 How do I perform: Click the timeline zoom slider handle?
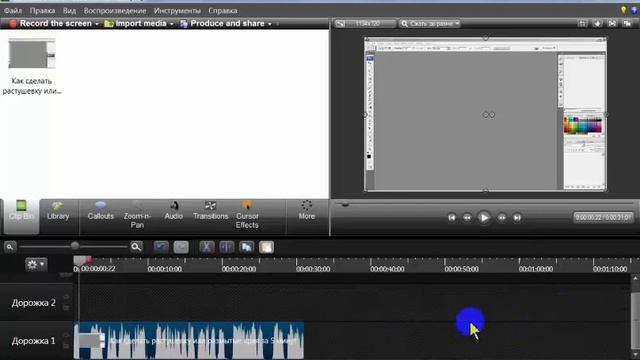[x=75, y=246]
